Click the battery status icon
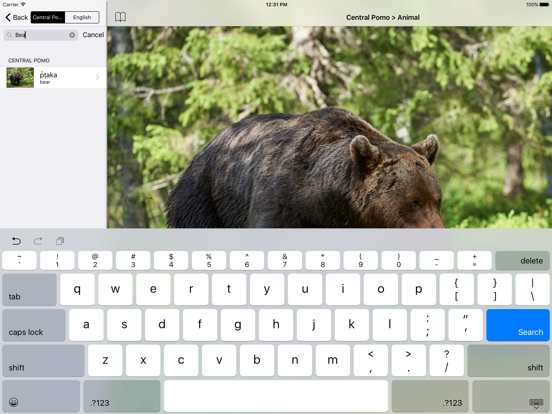The height and width of the screenshot is (414, 552). [x=544, y=5]
